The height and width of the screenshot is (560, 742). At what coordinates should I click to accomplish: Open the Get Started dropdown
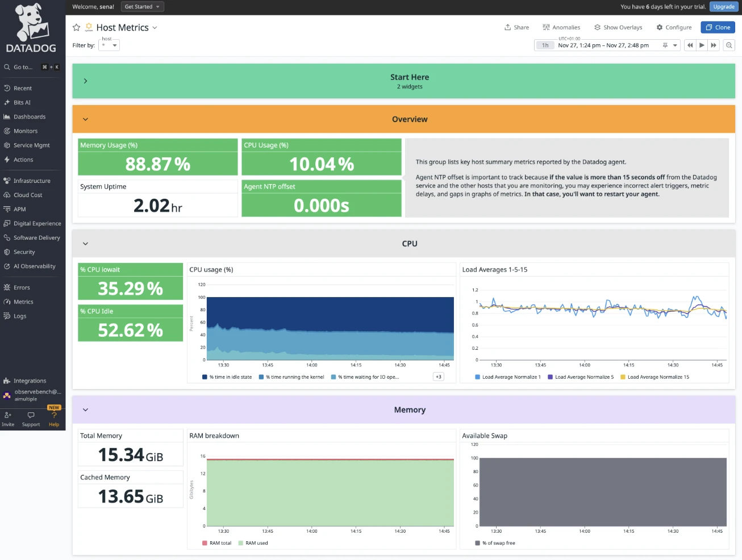click(x=142, y=7)
